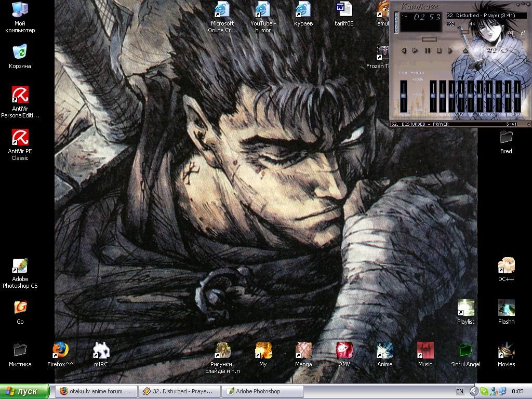Select the Anime desktop icon
Viewport: 532px width, 399px height.
(385, 355)
